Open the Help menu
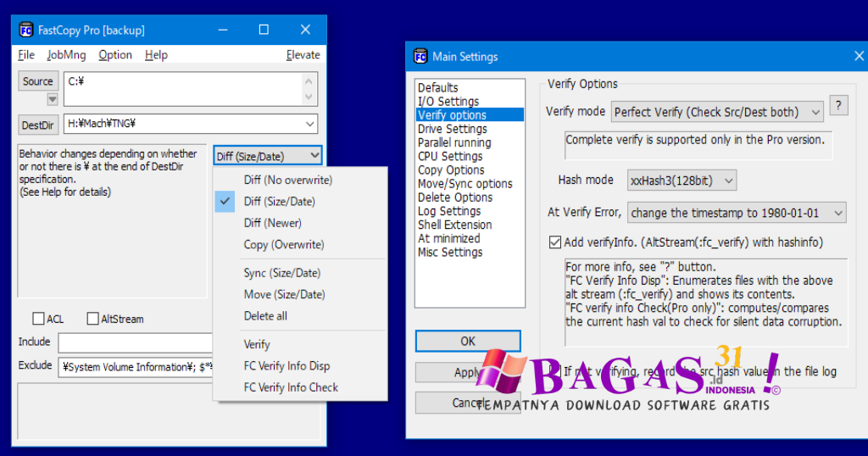The width and height of the screenshot is (868, 456). [x=156, y=55]
